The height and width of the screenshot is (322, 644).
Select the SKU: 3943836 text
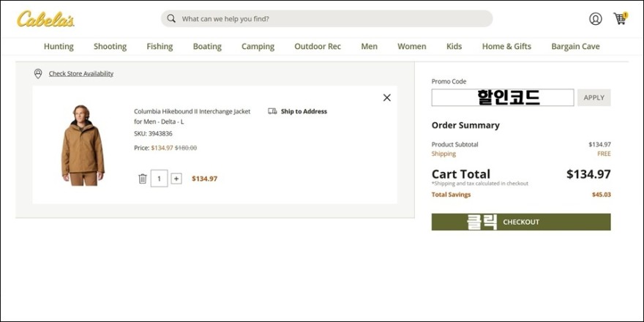[153, 133]
